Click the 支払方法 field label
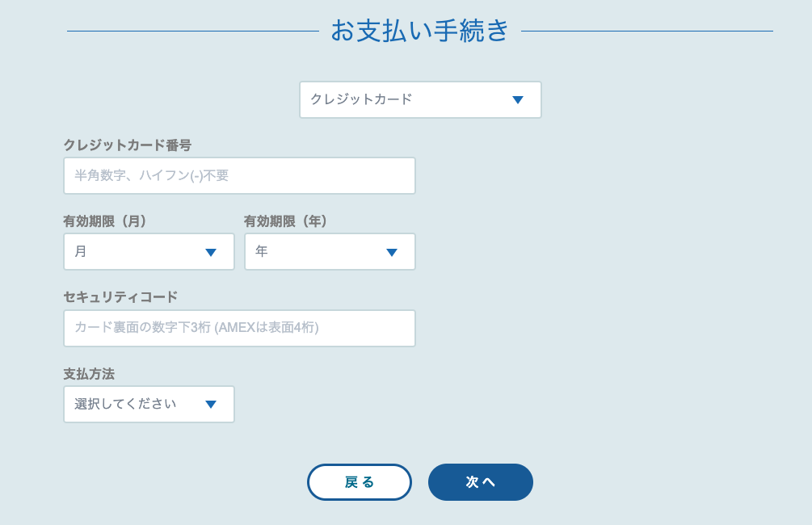 tap(89, 374)
